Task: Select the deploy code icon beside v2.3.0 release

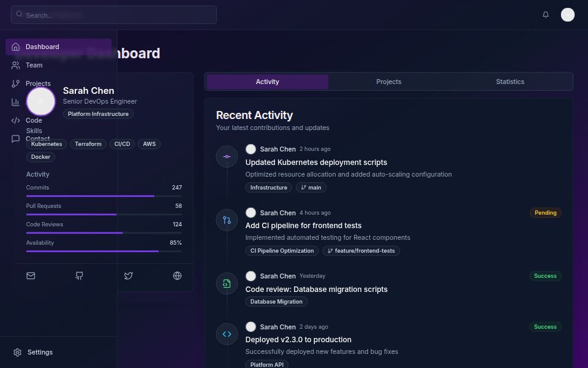Action: [x=227, y=334]
